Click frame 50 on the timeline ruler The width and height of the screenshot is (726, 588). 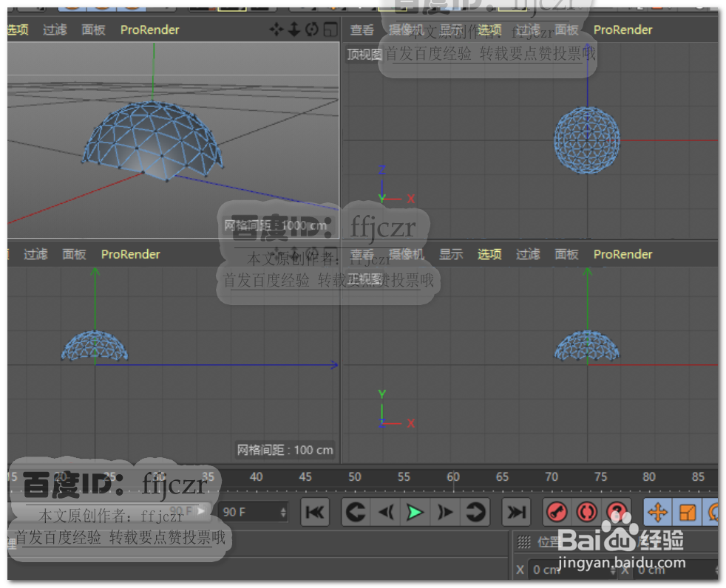[x=354, y=479]
